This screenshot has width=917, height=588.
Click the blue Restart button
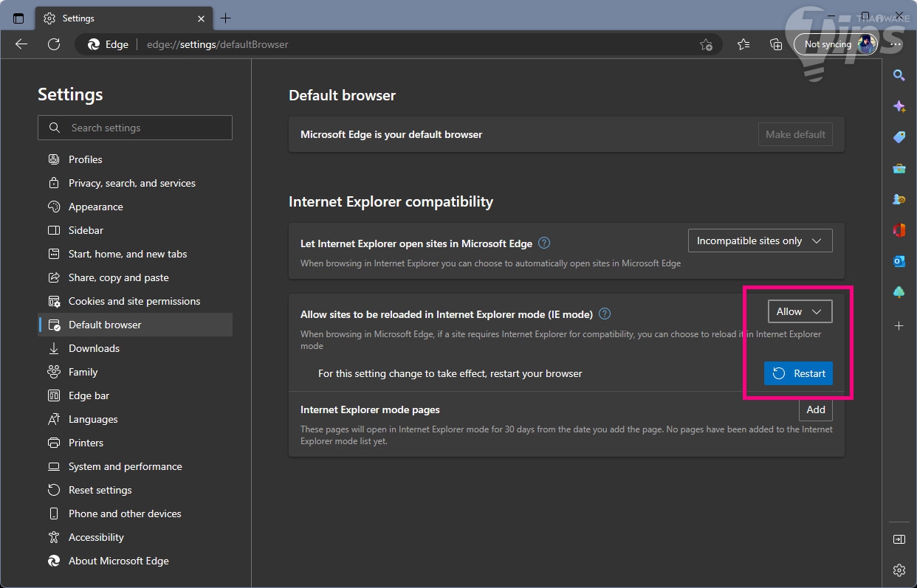click(798, 373)
